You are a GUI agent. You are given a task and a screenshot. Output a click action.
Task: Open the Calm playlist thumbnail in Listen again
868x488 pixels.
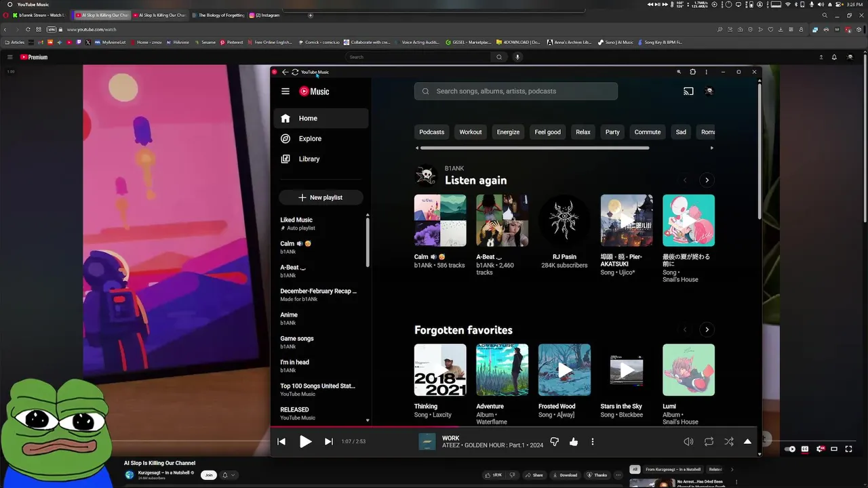coord(440,220)
